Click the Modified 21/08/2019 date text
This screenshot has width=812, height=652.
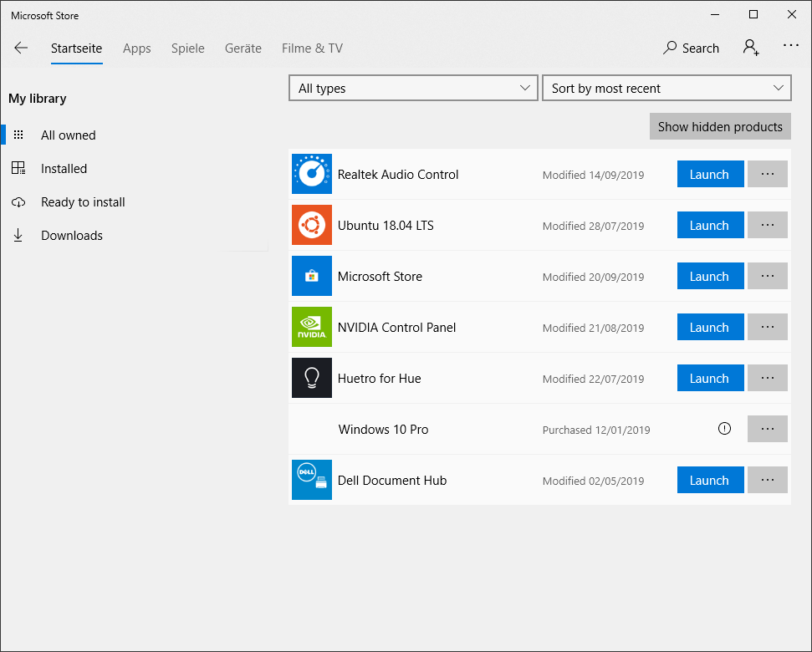tap(593, 328)
